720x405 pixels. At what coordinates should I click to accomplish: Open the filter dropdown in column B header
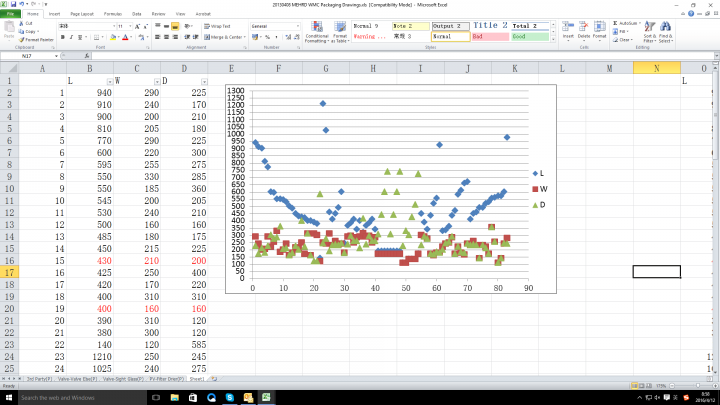click(110, 80)
